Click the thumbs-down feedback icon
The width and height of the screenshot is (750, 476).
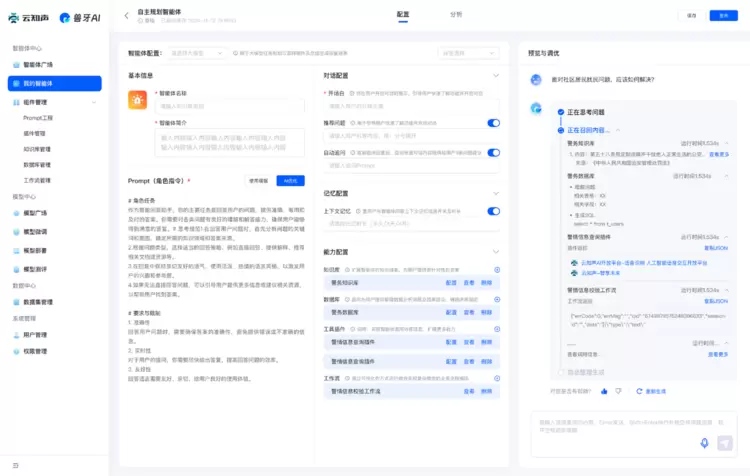619,391
